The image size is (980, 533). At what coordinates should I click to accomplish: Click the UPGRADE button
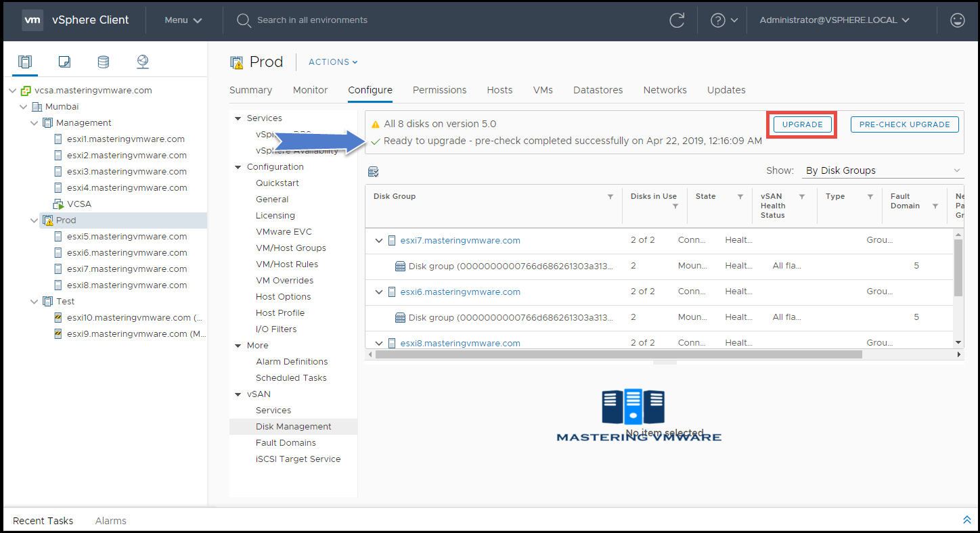[x=803, y=124]
